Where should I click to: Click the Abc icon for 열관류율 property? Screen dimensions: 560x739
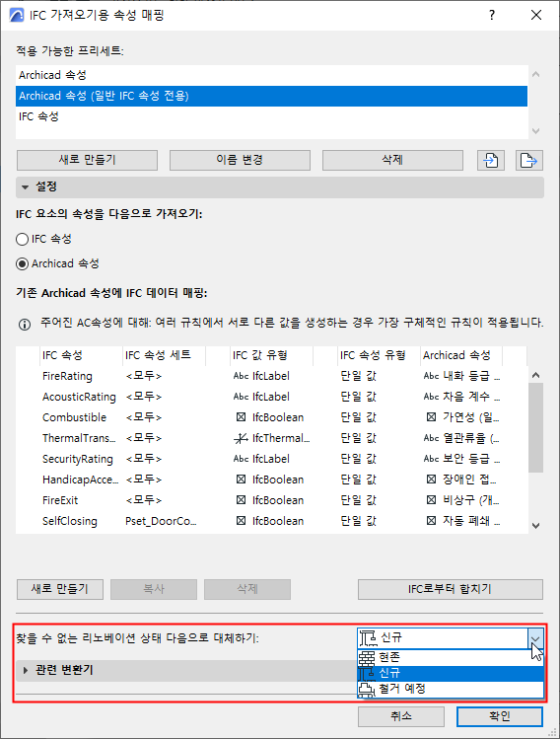[431, 438]
